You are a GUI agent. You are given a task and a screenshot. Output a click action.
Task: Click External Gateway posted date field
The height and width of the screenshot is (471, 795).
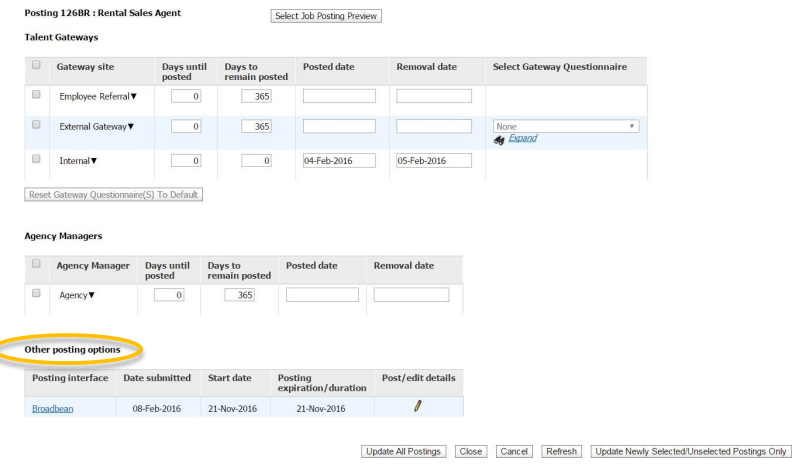pos(339,126)
